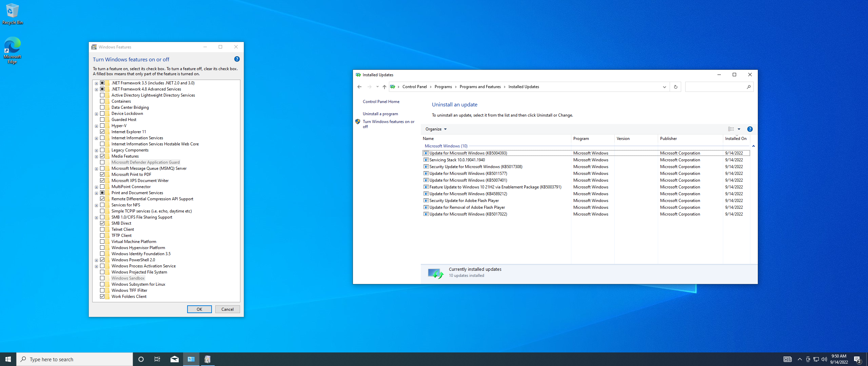Click the shield icon beside Turn Windows features
This screenshot has height=366, width=868.
coord(358,122)
